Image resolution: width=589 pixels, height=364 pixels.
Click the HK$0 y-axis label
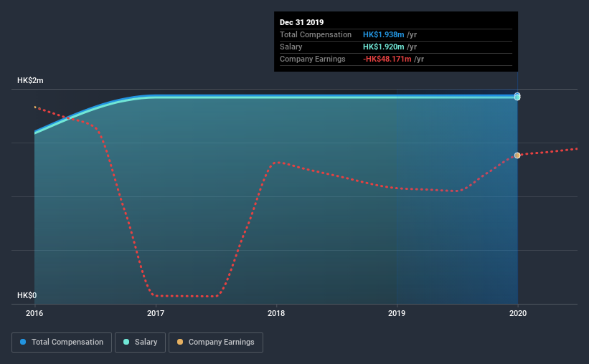pyautogui.click(x=27, y=295)
